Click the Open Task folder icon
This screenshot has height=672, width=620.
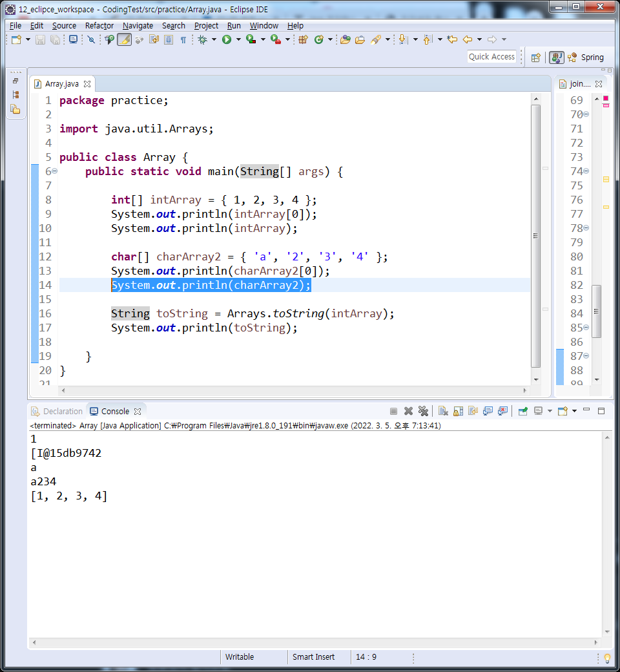pos(360,40)
